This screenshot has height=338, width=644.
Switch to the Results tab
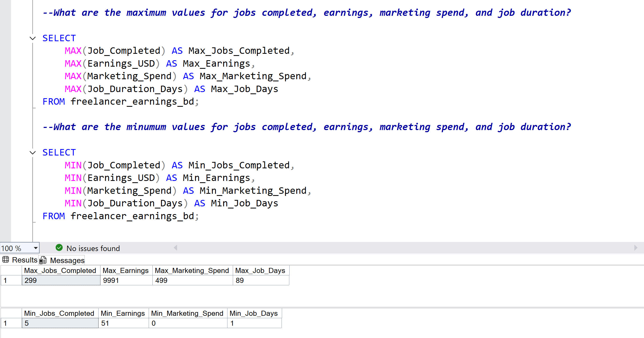(x=24, y=260)
